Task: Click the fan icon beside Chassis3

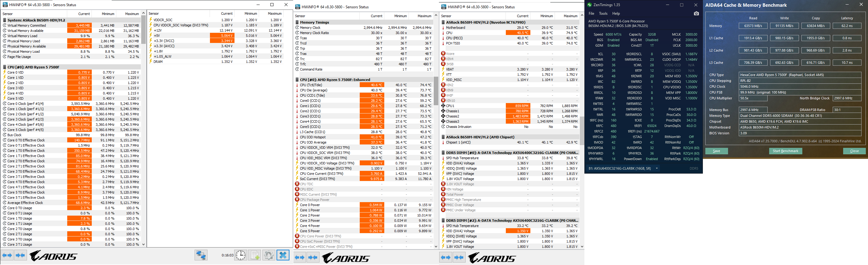Action: (x=443, y=121)
